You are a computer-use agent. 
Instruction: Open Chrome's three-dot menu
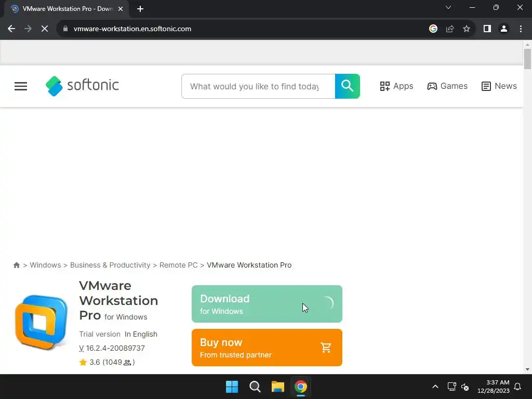click(521, 29)
